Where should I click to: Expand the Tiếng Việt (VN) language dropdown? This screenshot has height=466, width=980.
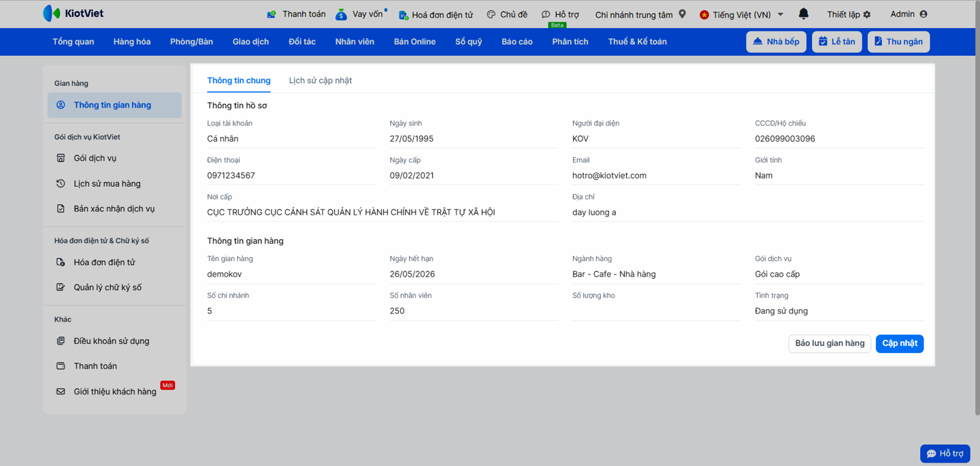coord(781,14)
